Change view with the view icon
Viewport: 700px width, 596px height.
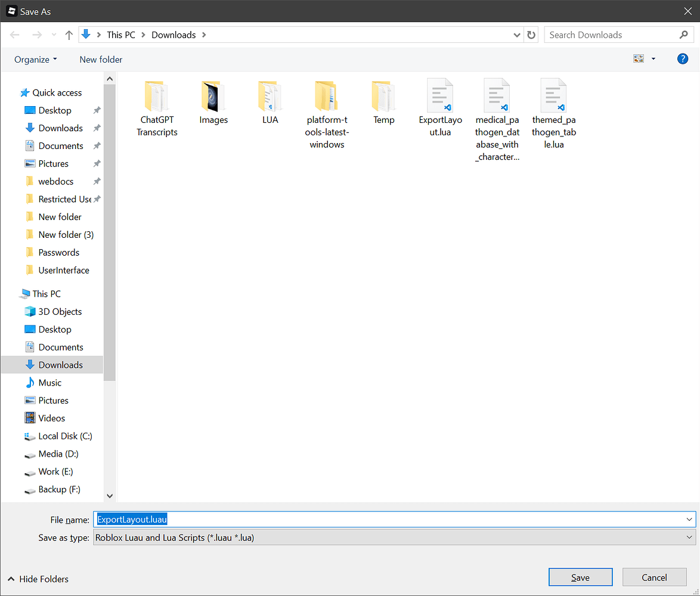[639, 58]
